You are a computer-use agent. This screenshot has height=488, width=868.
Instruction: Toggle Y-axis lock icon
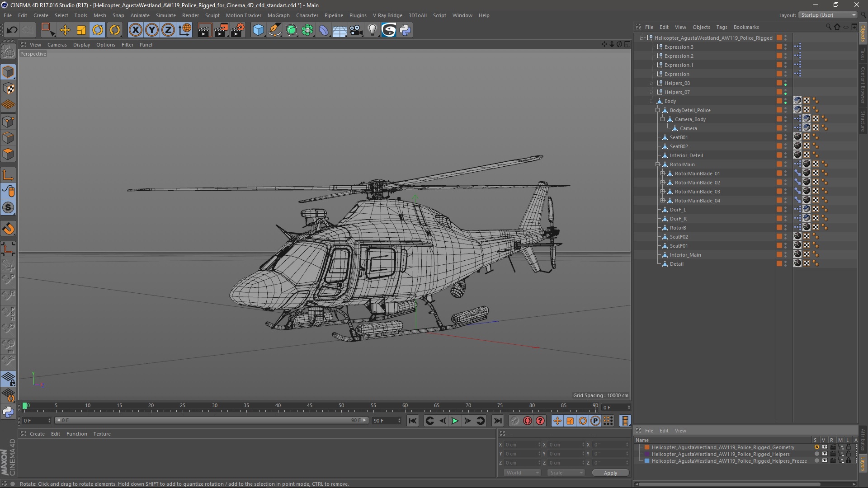pos(152,30)
